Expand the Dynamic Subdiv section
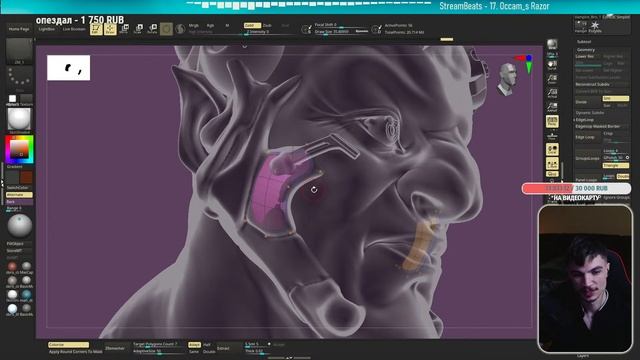The width and height of the screenshot is (640, 360). tap(590, 113)
